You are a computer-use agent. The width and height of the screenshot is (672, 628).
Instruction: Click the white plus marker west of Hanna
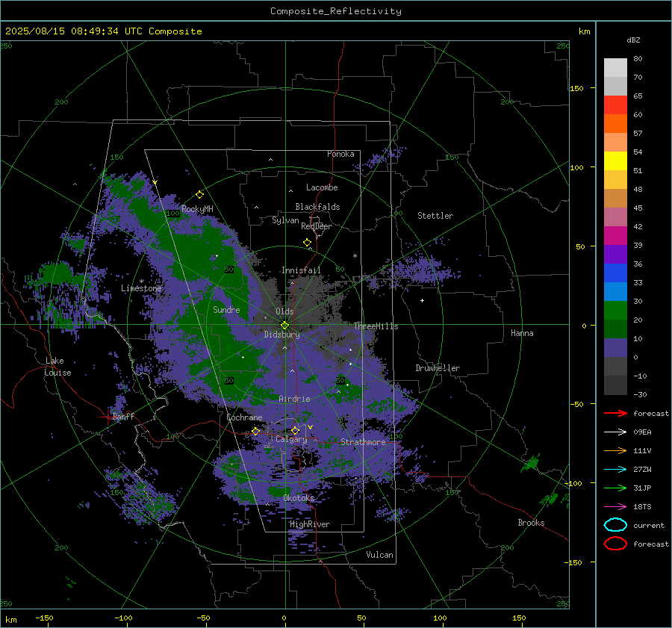pyautogui.click(x=422, y=300)
